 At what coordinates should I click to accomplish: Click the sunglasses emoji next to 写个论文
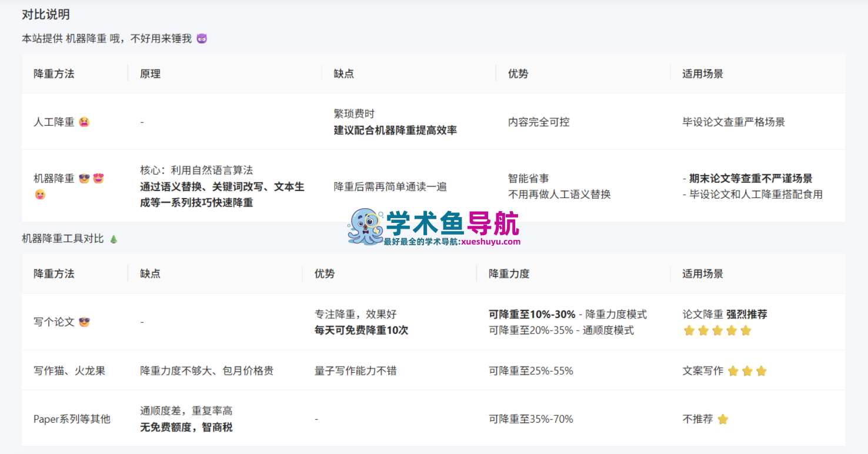click(84, 322)
